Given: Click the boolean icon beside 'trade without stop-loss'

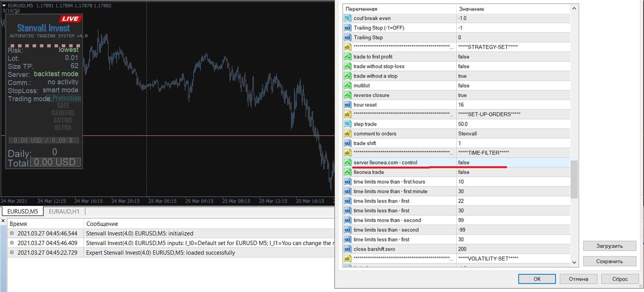Looking at the screenshot, I should [348, 66].
